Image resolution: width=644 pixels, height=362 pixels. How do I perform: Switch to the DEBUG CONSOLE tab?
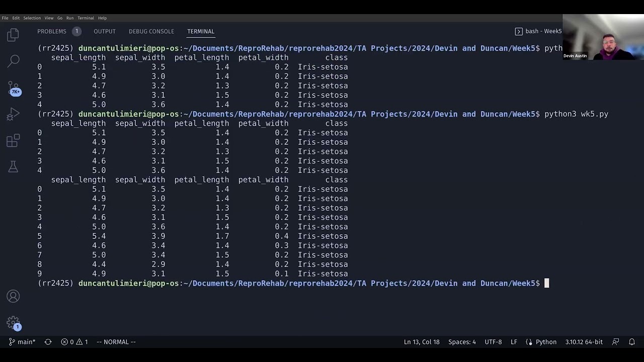[x=151, y=31]
